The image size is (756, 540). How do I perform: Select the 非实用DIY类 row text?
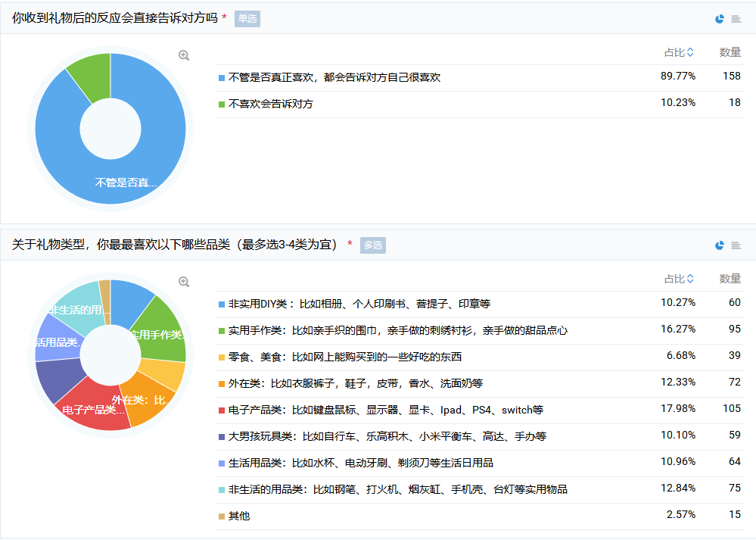359,304
